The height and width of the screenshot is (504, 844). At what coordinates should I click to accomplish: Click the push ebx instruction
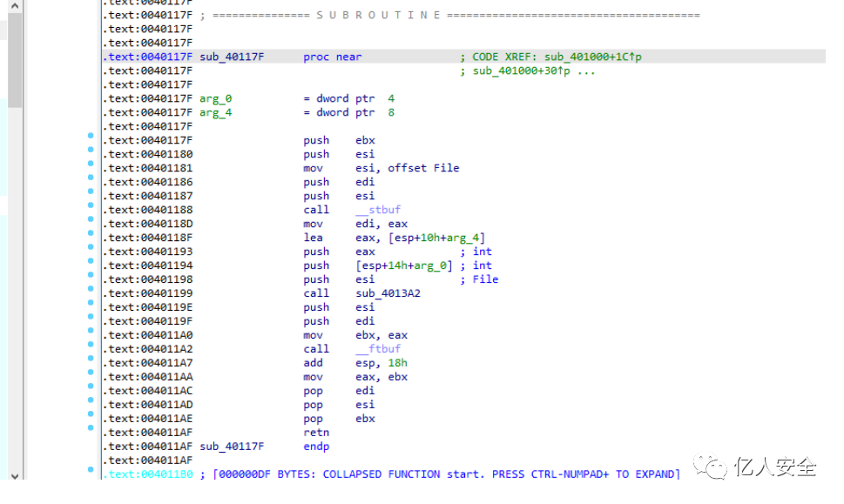click(x=339, y=140)
